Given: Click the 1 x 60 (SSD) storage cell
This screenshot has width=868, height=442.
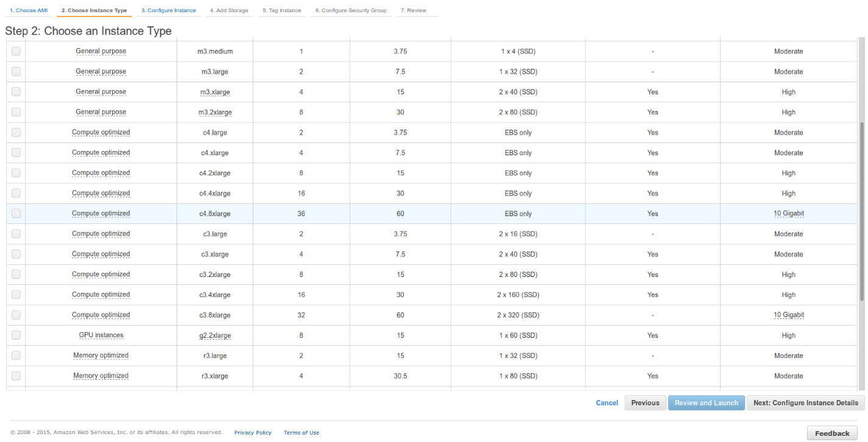Looking at the screenshot, I should click(x=518, y=335).
